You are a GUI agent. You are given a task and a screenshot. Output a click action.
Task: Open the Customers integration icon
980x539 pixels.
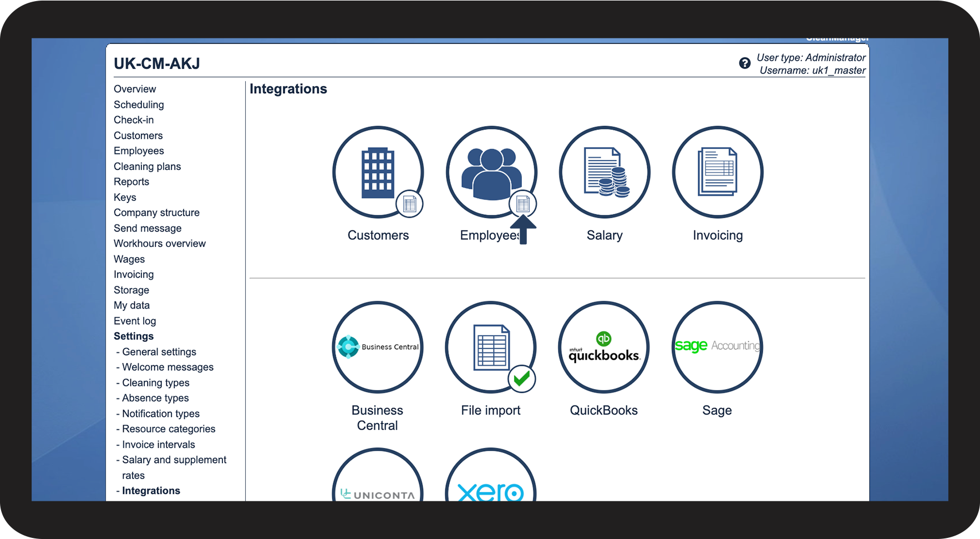[x=378, y=172]
